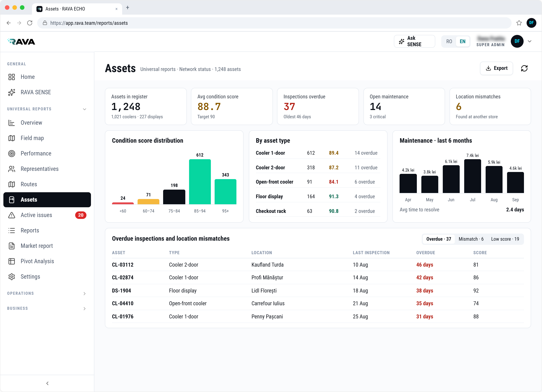Click the Jul maintenance bar 7.4k lei
The width and height of the screenshot is (542, 392).
(x=472, y=176)
